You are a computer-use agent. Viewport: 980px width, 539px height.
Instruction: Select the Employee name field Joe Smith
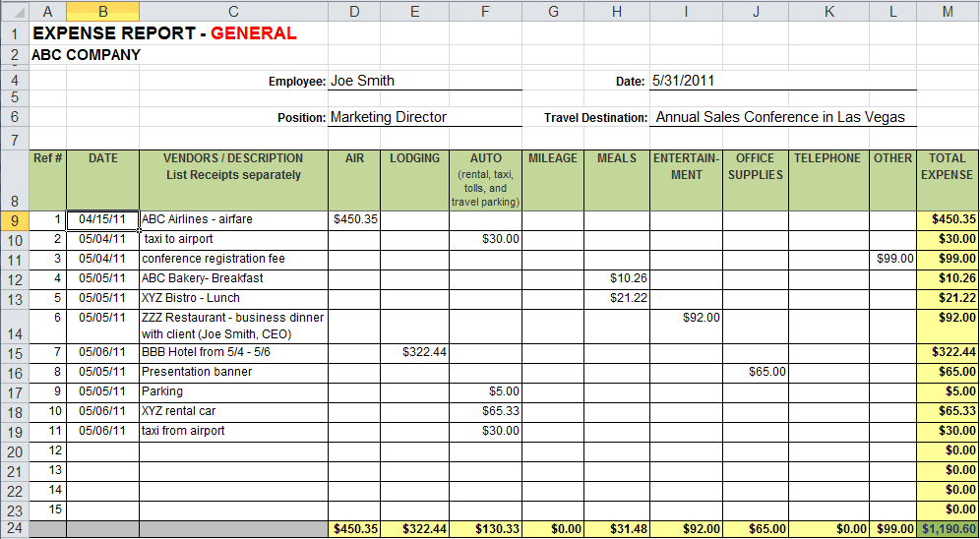point(424,81)
